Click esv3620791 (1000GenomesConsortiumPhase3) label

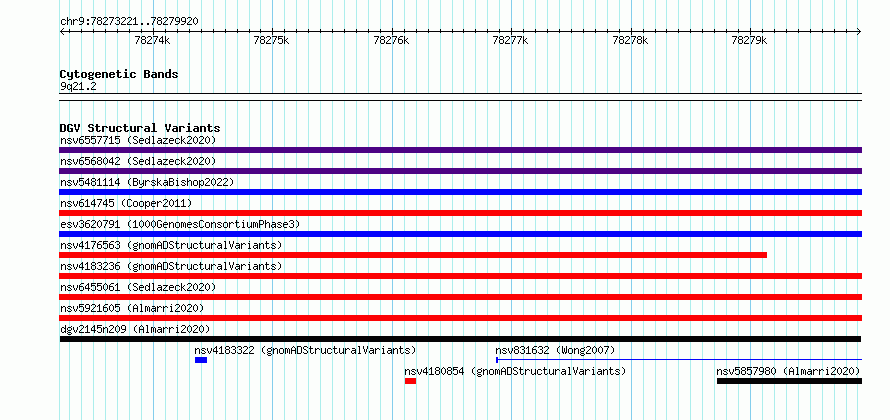(x=180, y=224)
